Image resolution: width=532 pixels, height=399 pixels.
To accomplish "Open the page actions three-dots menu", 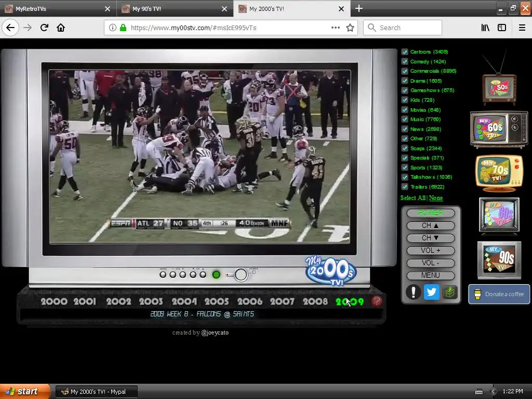I will (335, 28).
